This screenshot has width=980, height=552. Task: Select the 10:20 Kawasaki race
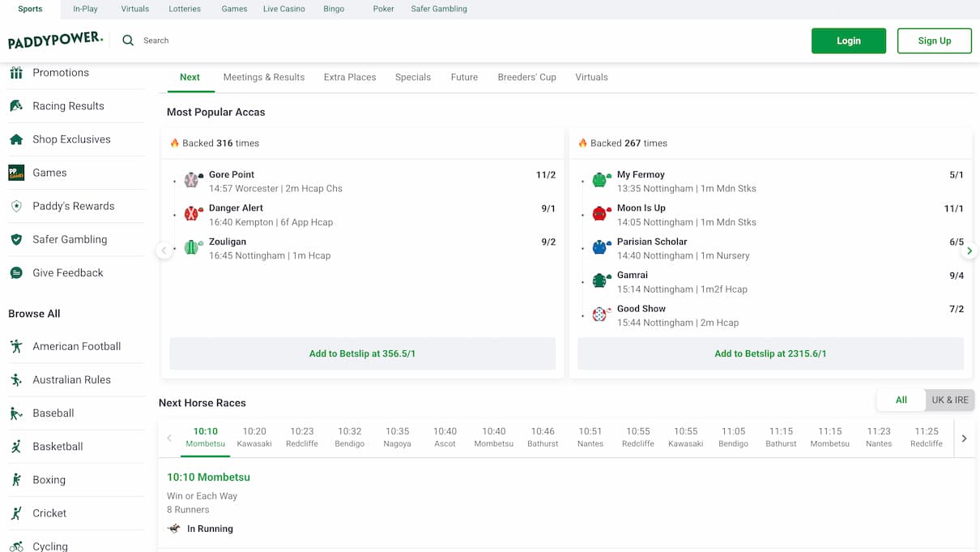click(254, 438)
